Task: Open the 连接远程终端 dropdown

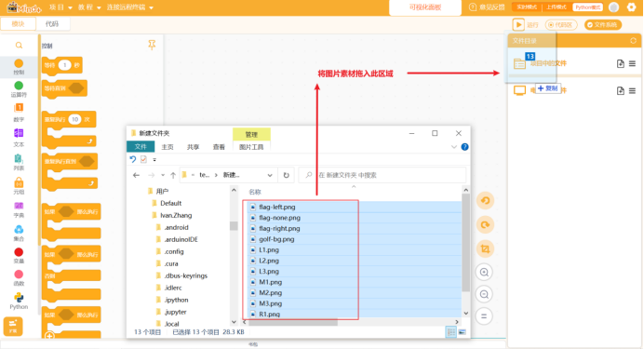Action: point(130,7)
